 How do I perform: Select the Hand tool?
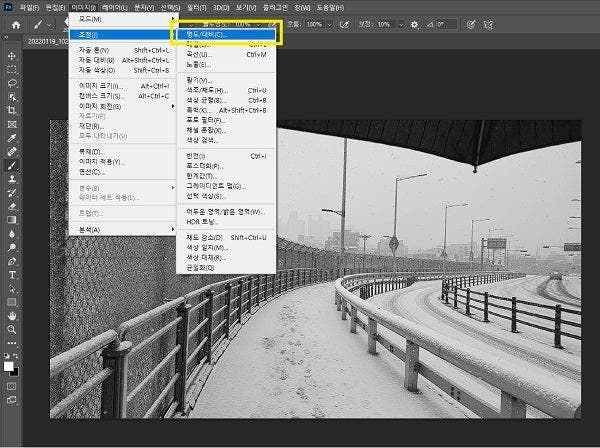pos(12,316)
